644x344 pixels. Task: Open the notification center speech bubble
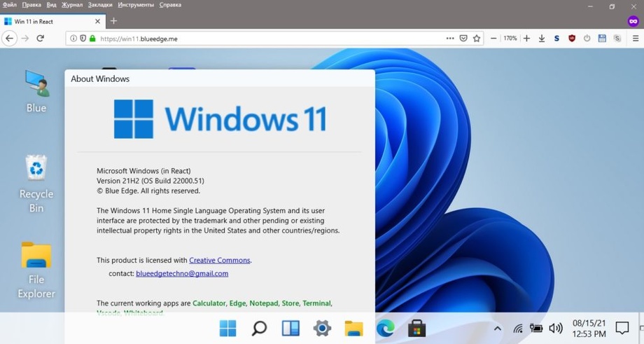pos(622,328)
